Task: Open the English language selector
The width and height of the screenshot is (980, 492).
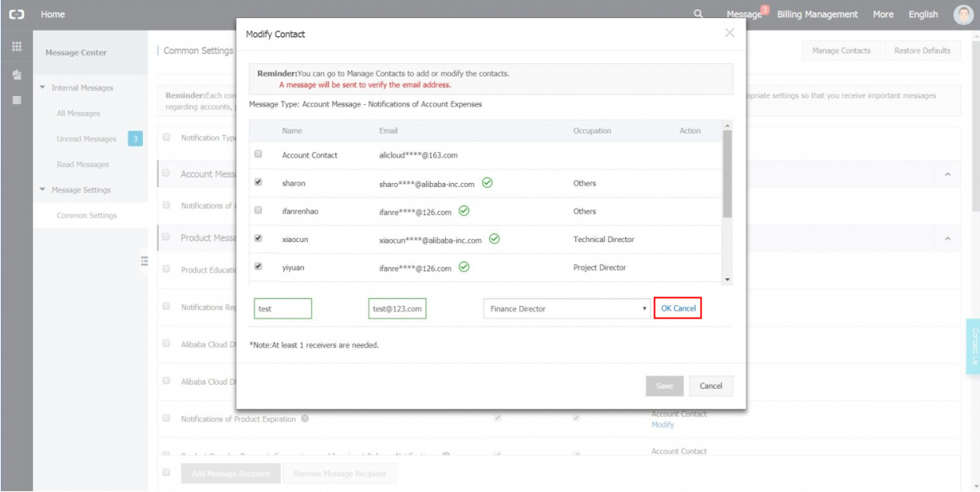Action: (923, 14)
